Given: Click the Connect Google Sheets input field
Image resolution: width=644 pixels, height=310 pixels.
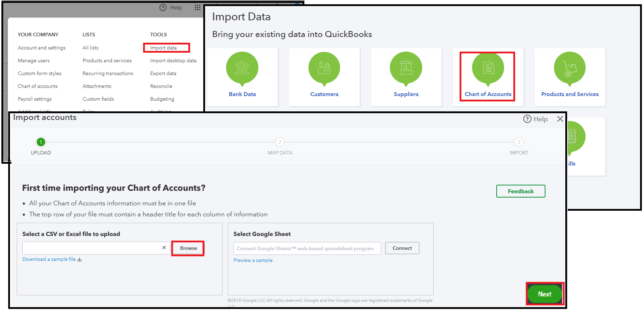Looking at the screenshot, I should point(307,248).
